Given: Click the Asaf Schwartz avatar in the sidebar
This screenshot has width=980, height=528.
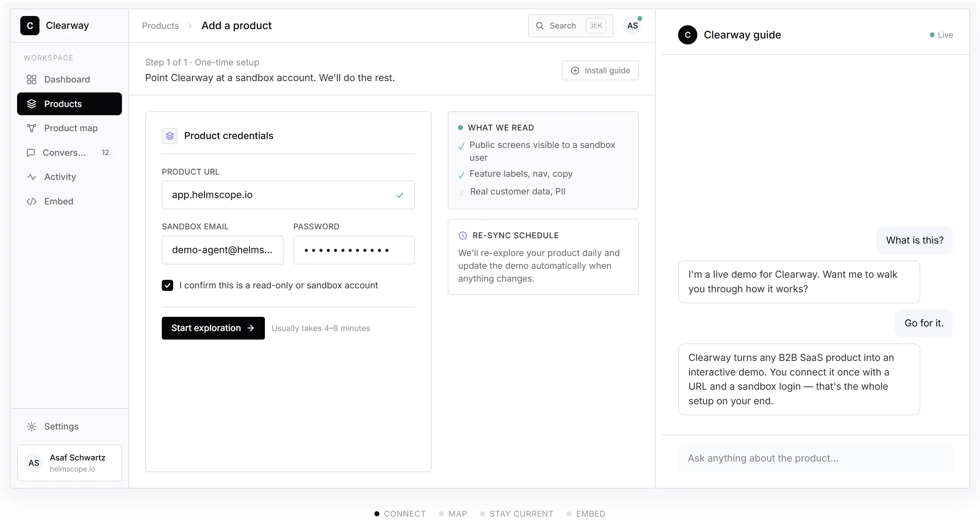Looking at the screenshot, I should point(33,463).
